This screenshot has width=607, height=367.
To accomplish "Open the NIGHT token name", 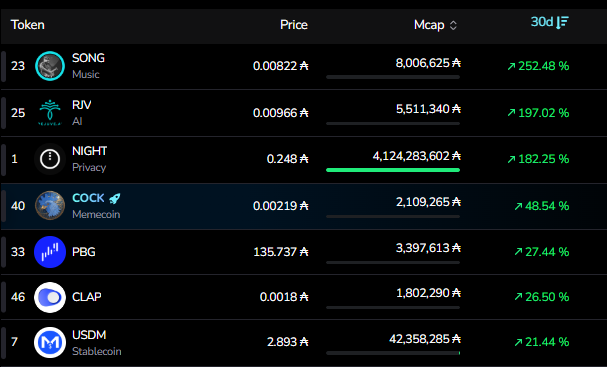I will point(89,151).
